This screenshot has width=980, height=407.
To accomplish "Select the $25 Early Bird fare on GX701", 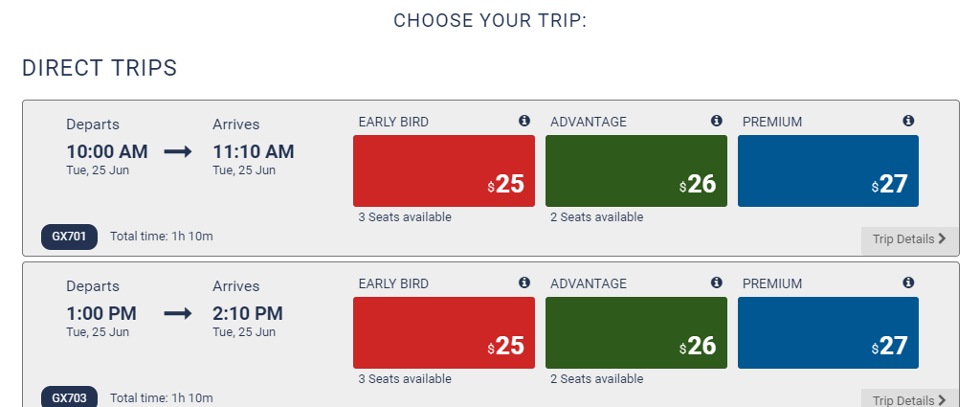I will 444,170.
